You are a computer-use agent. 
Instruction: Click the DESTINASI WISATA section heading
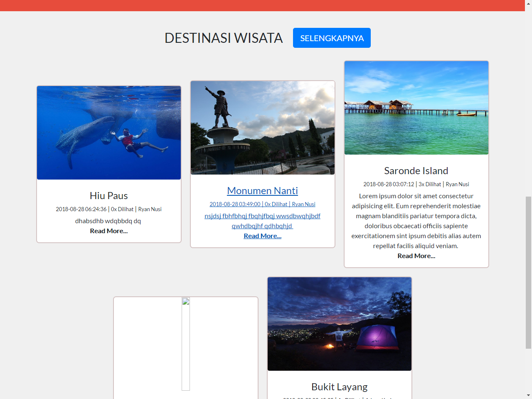(224, 38)
